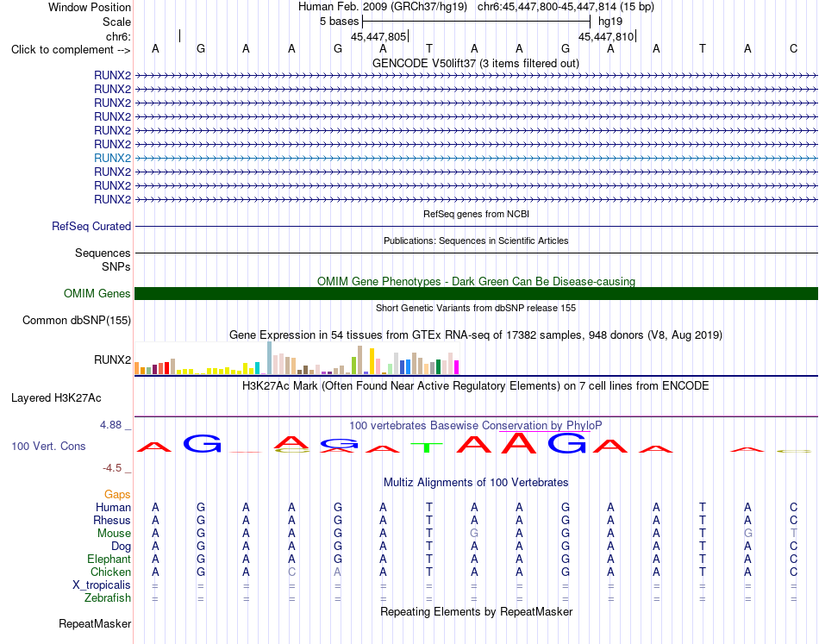Select the Rhesus species label
Viewport: 819px width, 644px height.
tap(112, 520)
